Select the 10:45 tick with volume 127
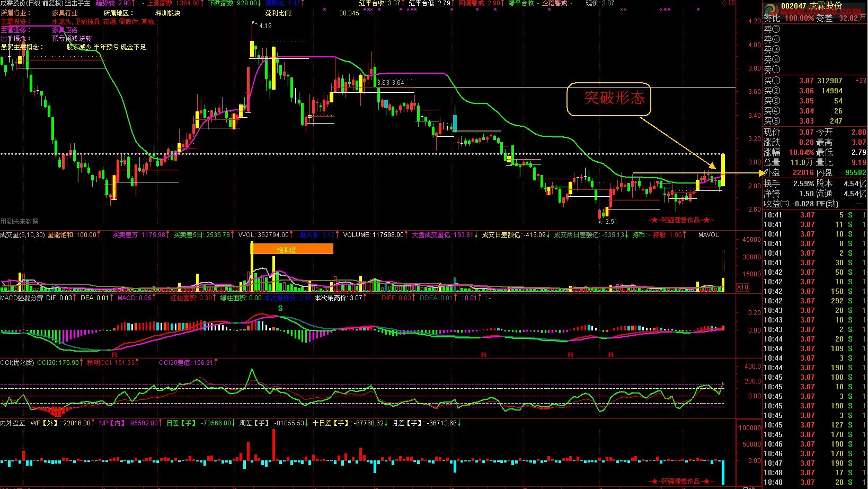Screen dimensions: 868x489 click(815, 425)
